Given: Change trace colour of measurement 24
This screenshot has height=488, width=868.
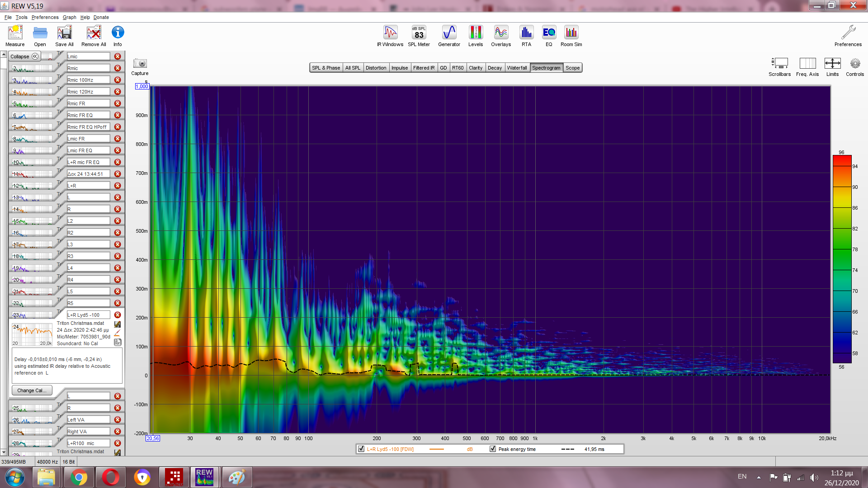Looking at the screenshot, I should click(x=118, y=333).
